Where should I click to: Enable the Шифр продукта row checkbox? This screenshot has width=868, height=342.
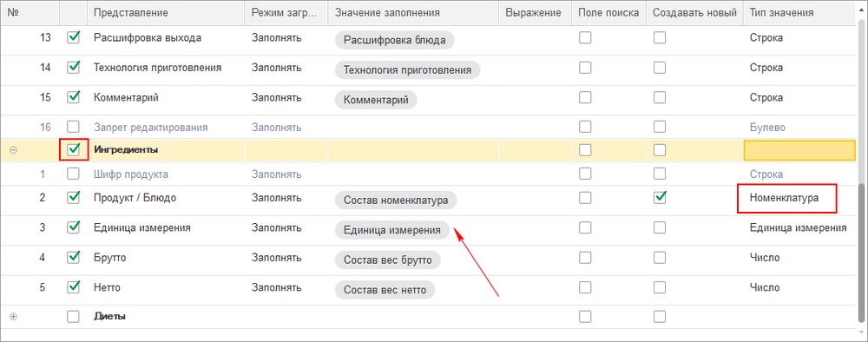(73, 174)
